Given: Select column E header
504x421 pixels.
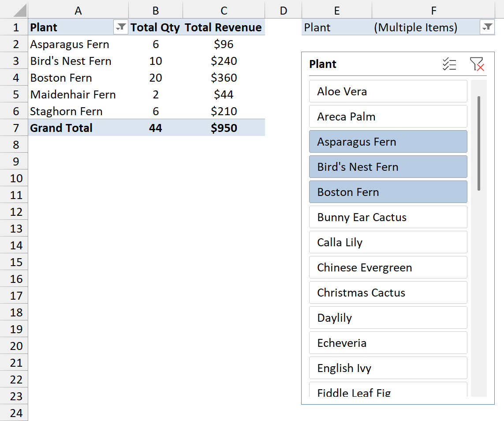Looking at the screenshot, I should point(337,10).
